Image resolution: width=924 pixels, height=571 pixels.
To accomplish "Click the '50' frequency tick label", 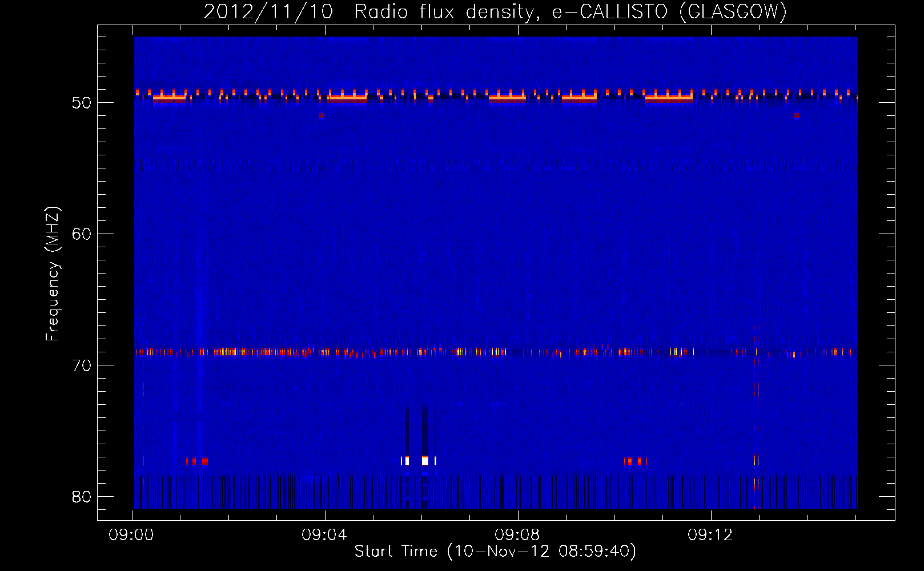I will coord(82,103).
